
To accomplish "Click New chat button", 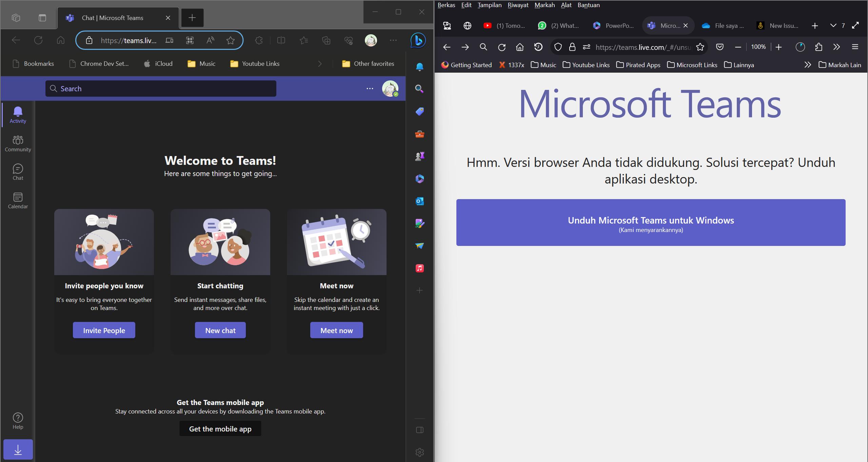I will click(220, 330).
